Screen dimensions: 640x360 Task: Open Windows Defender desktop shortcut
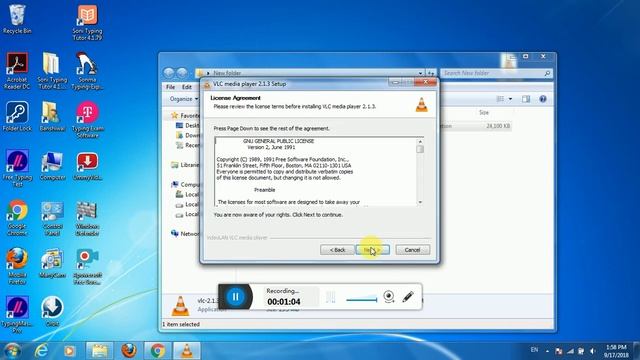pyautogui.click(x=87, y=218)
